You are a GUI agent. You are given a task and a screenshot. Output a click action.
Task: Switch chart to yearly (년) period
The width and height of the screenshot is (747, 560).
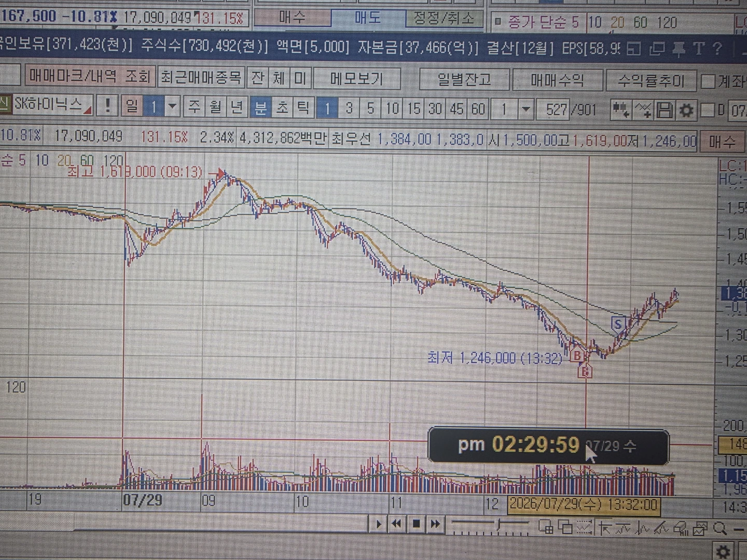point(237,107)
